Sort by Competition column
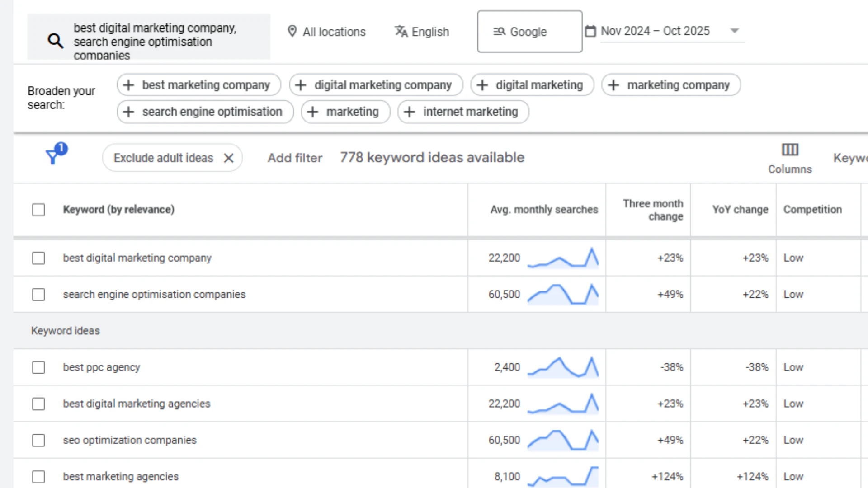868x488 pixels. [812, 210]
